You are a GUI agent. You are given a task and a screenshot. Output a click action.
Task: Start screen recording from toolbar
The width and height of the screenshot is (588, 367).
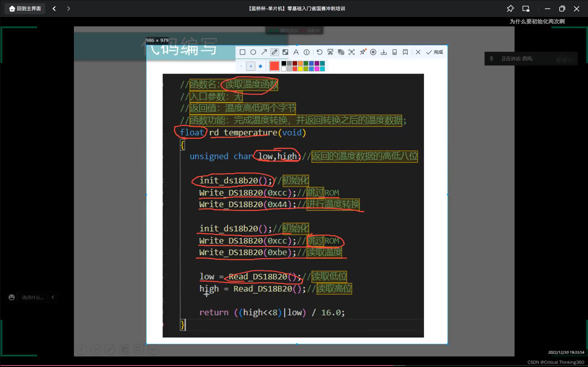(x=373, y=52)
